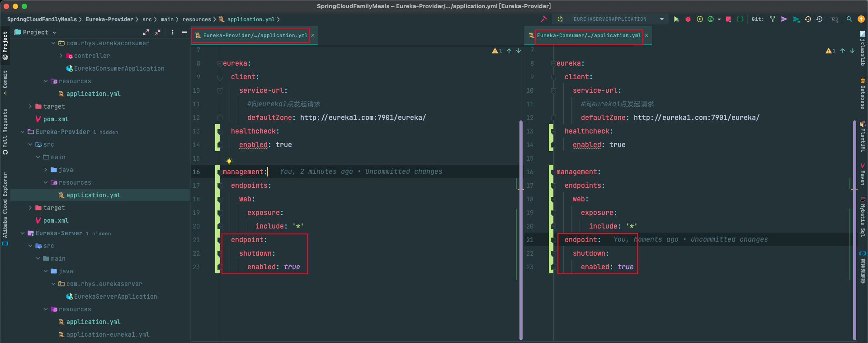Click the purple Git commit arrow icon
868x343 pixels.
coord(784,19)
